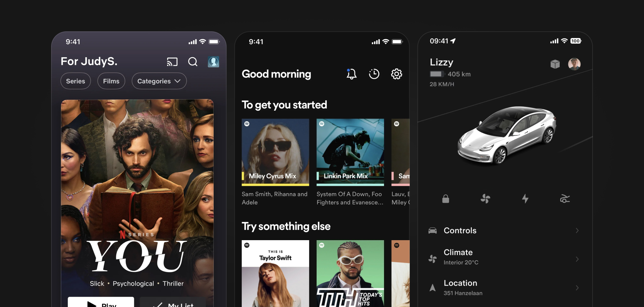
Task: Tap the cast icon in Netflix header
Action: click(172, 62)
